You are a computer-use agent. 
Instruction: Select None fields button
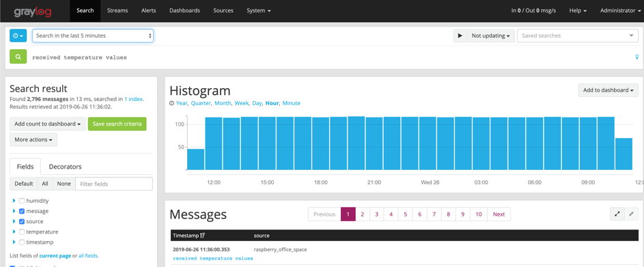[64, 184]
